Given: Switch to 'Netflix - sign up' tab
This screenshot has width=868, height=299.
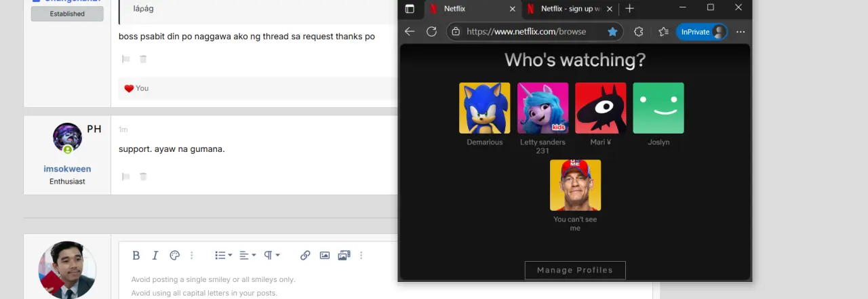Looking at the screenshot, I should click(x=570, y=9).
